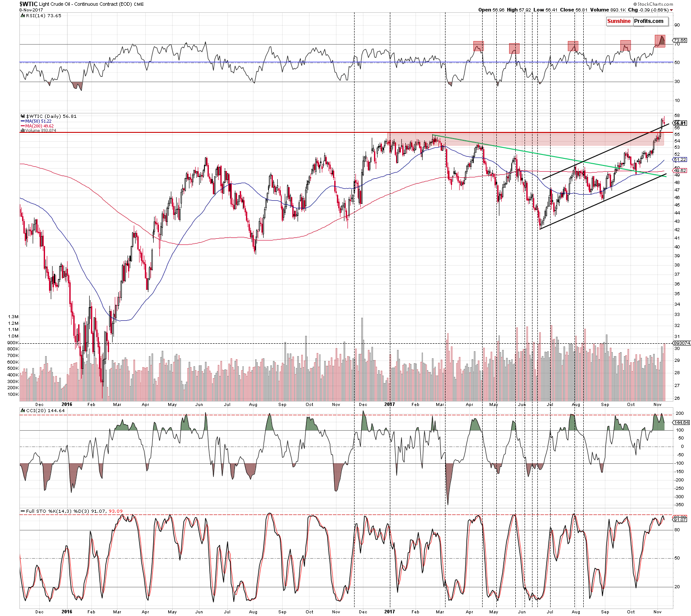Click the 2017 year label on bottom axis
The height and width of the screenshot is (616, 691).
pos(389,612)
